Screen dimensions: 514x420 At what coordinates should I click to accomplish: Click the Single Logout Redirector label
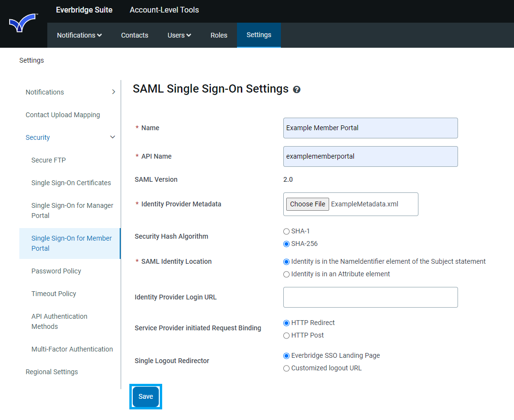pyautogui.click(x=172, y=361)
